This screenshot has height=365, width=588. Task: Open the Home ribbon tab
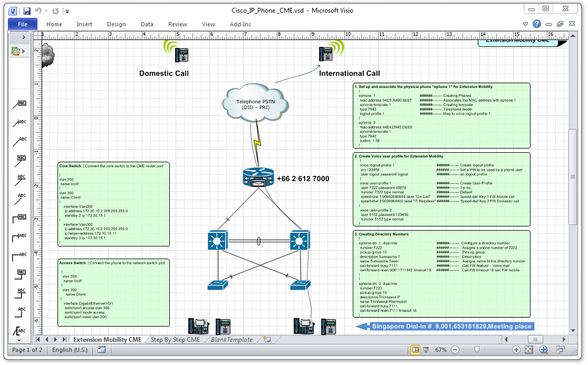[x=54, y=24]
